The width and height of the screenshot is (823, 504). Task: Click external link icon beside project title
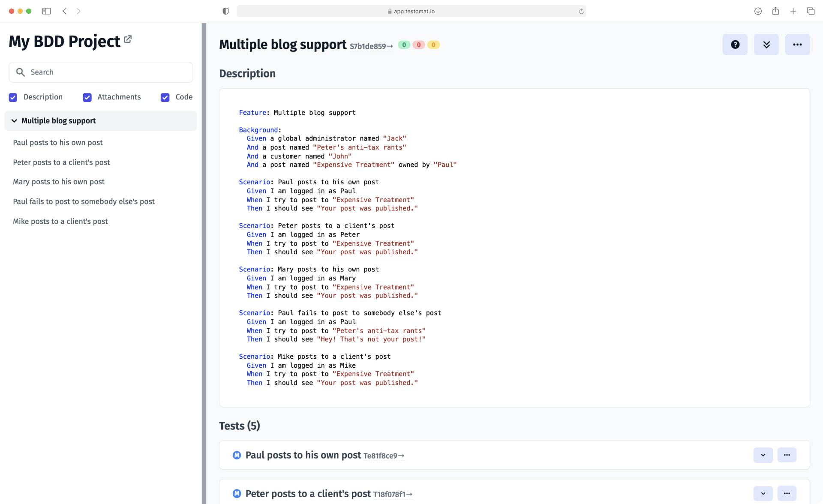[128, 39]
